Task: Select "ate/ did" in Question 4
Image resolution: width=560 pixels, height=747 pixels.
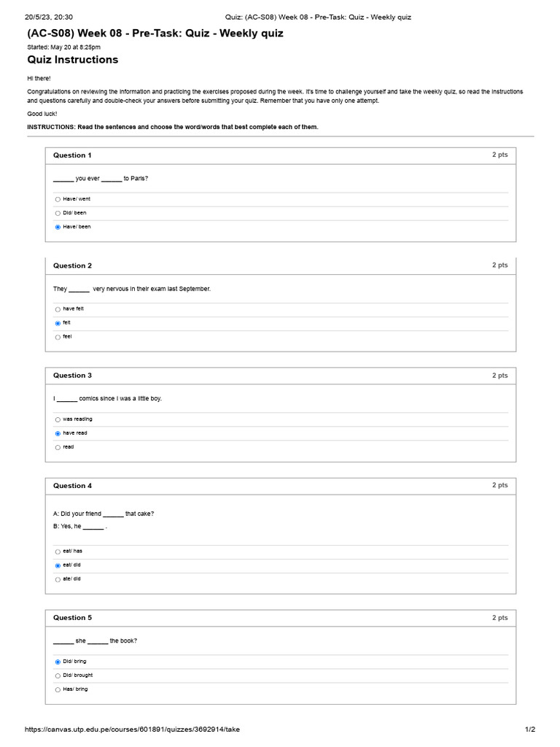Action: coord(58,579)
